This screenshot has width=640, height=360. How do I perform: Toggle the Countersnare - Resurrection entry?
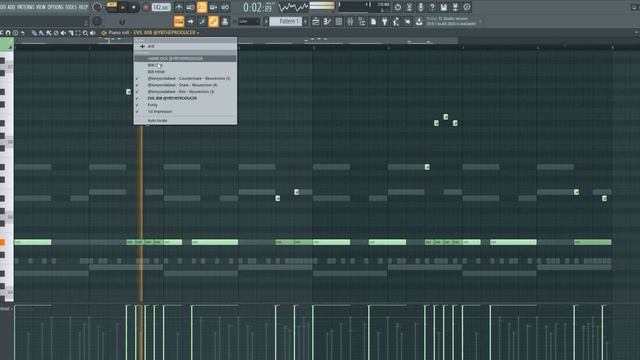point(185,78)
